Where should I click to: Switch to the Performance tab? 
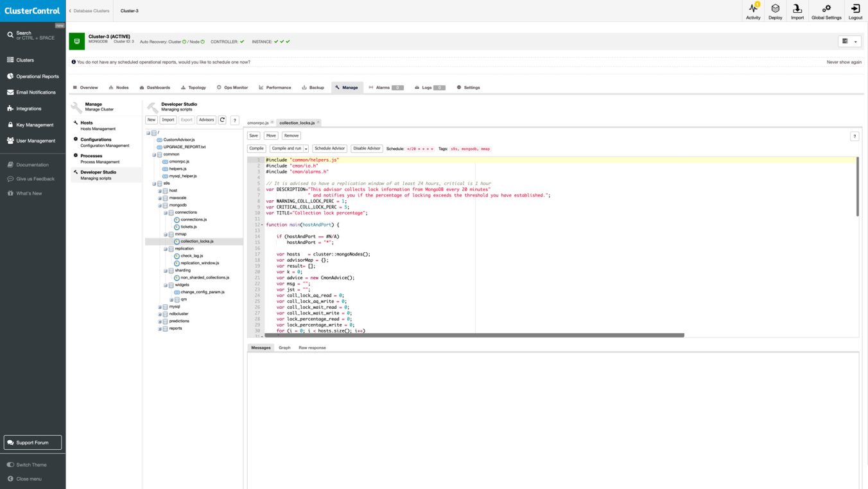[x=275, y=87]
